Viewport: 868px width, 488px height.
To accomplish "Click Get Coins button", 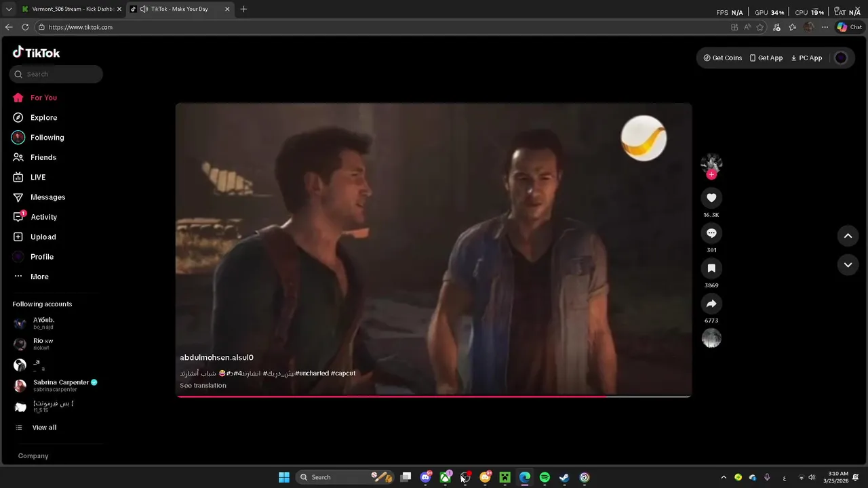I will point(723,58).
